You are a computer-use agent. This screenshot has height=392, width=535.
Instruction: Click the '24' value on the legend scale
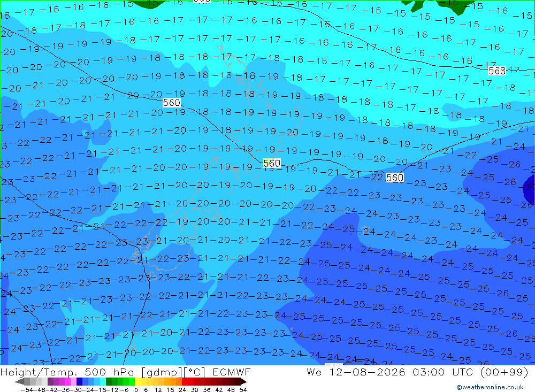(182, 390)
